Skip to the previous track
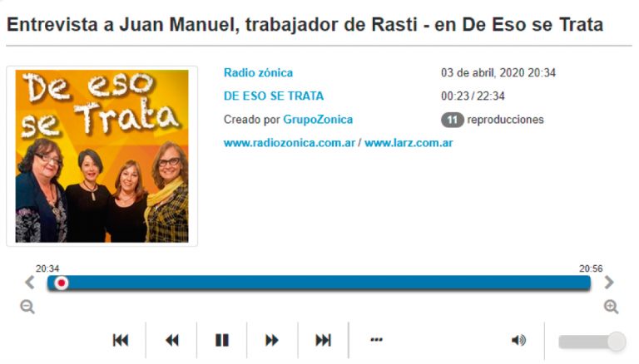This screenshot has width=639, height=364. [x=121, y=340]
